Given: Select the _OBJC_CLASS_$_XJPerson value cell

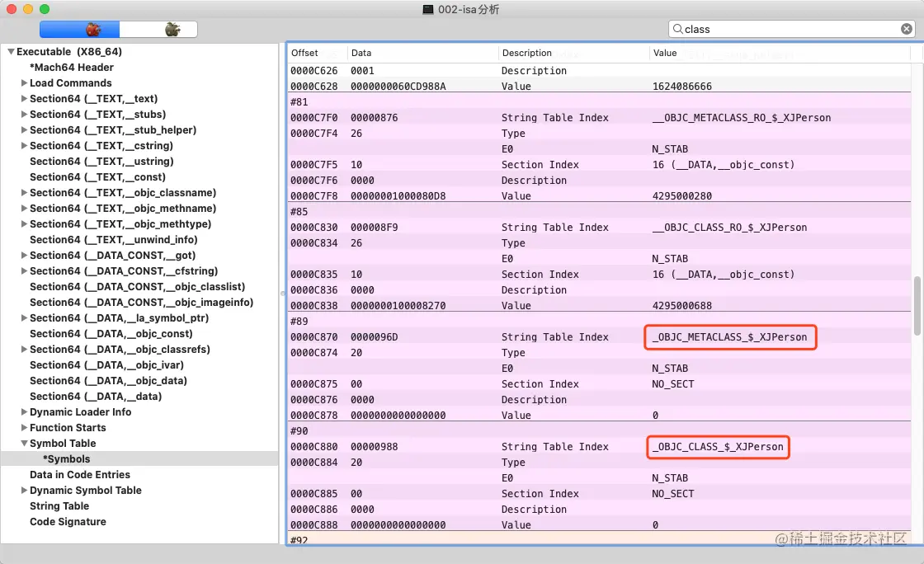Looking at the screenshot, I should pos(718,447).
